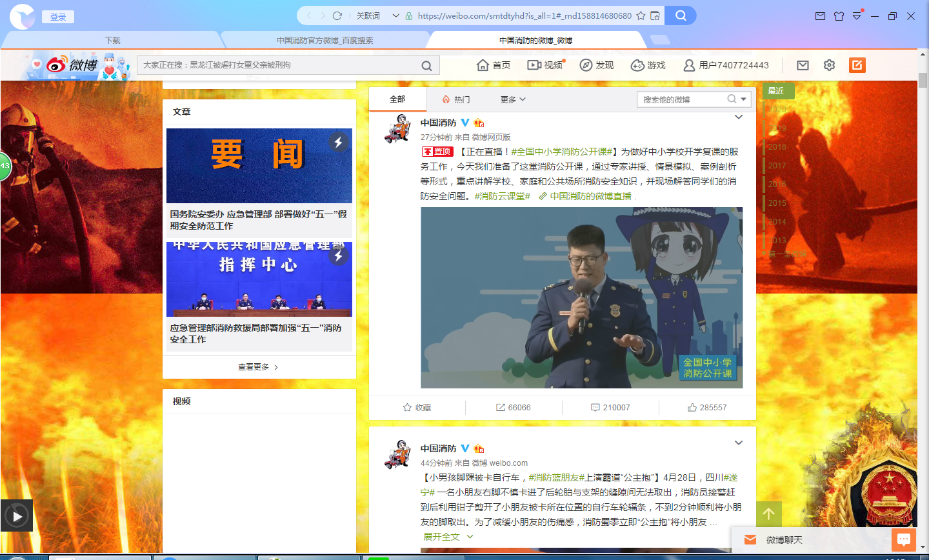Viewport: 929px width, 560px height.
Task: Open the #消防云课堂# hashtag link
Action: tap(502, 196)
